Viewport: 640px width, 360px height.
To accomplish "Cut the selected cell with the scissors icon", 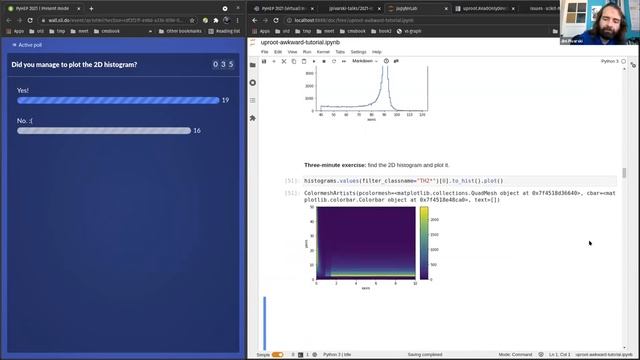I will [284, 61].
